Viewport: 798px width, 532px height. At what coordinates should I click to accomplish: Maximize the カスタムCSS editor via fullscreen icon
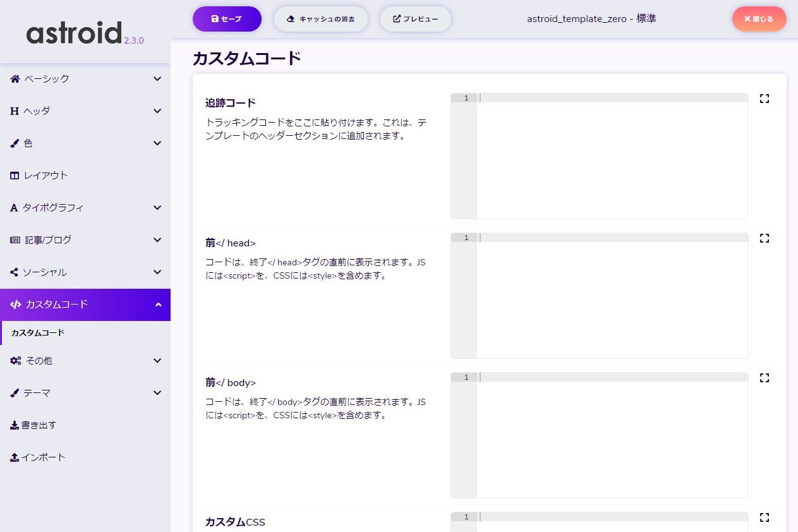(x=765, y=517)
